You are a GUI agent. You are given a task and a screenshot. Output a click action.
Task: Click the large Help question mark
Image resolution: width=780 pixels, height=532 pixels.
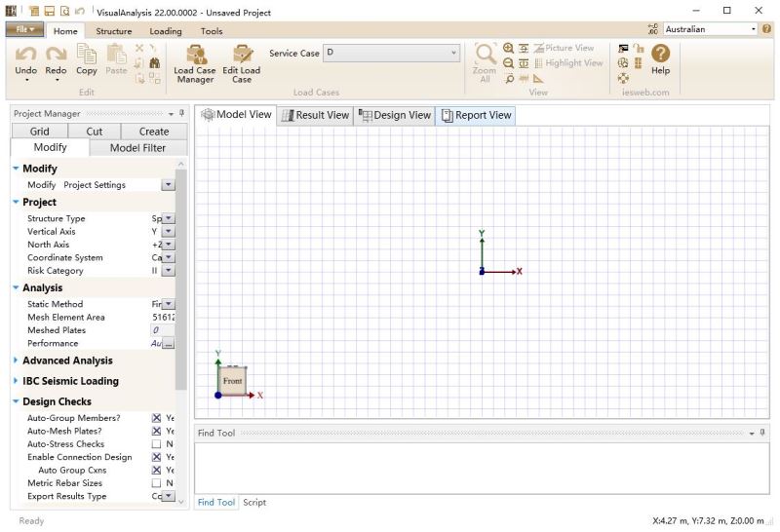click(x=661, y=54)
